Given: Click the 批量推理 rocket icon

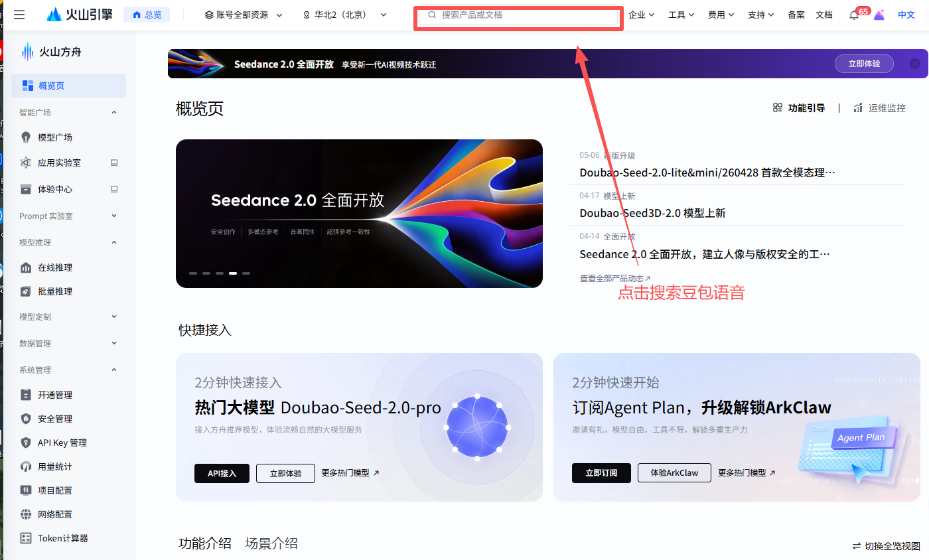Looking at the screenshot, I should [26, 291].
